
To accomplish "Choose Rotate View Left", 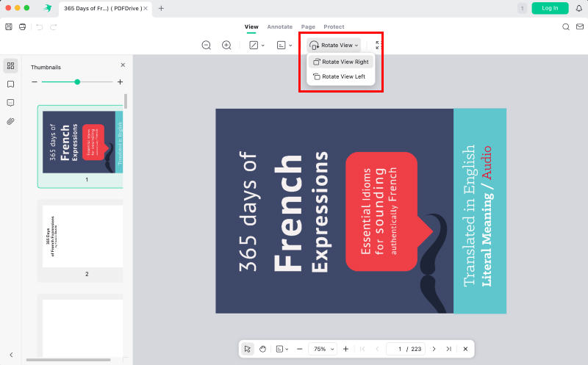I will (x=341, y=76).
